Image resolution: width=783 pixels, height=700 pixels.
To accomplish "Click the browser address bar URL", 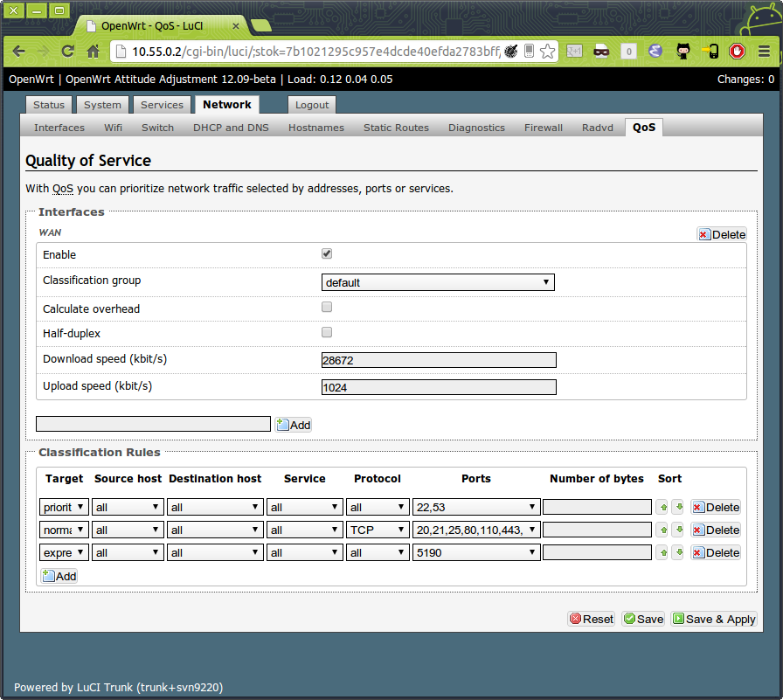I will tap(315, 52).
